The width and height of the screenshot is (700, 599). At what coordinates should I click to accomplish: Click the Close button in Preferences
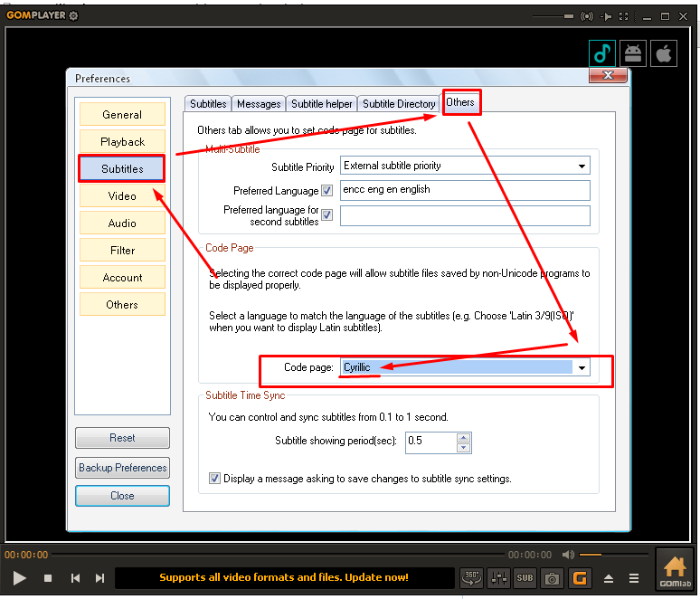click(122, 496)
